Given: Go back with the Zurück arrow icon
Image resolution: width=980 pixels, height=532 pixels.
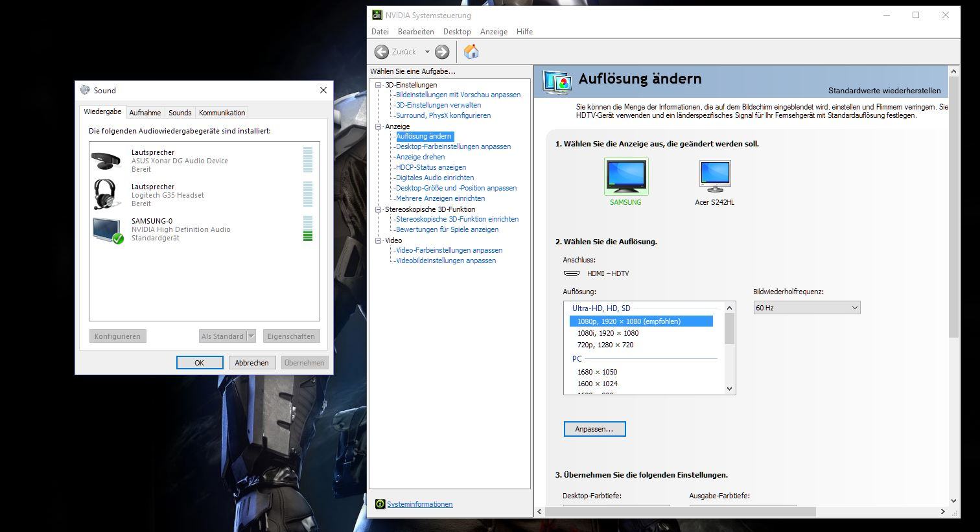Looking at the screenshot, I should click(x=382, y=52).
